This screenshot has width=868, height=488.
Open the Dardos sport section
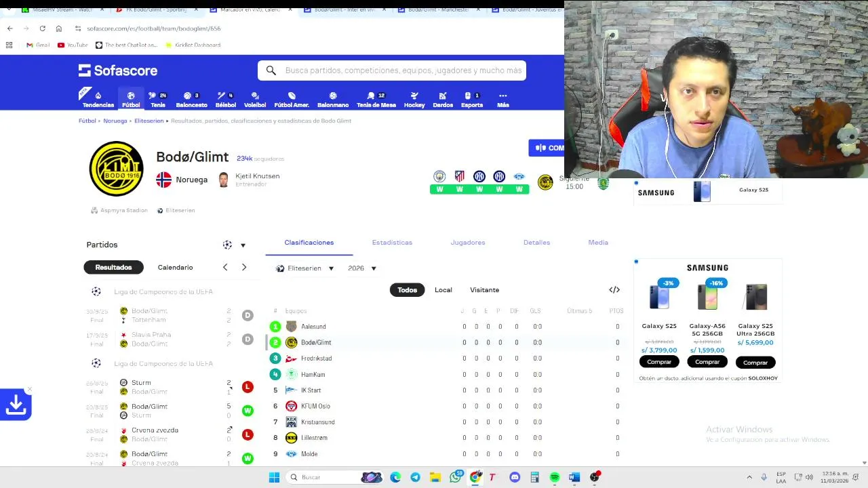443,100
